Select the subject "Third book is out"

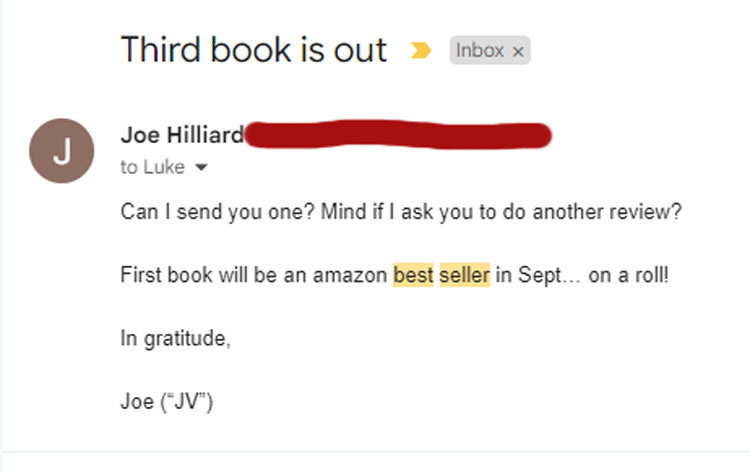pos(254,49)
